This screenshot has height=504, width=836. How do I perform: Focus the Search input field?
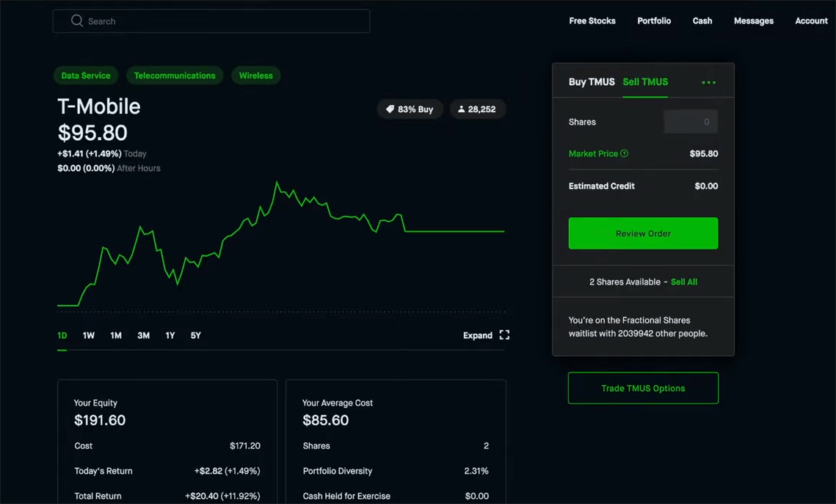(211, 21)
